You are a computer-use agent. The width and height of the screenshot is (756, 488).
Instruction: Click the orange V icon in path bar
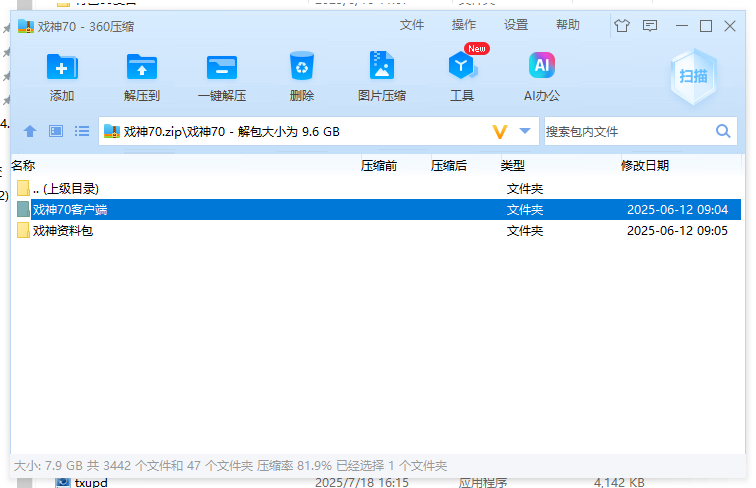click(500, 131)
